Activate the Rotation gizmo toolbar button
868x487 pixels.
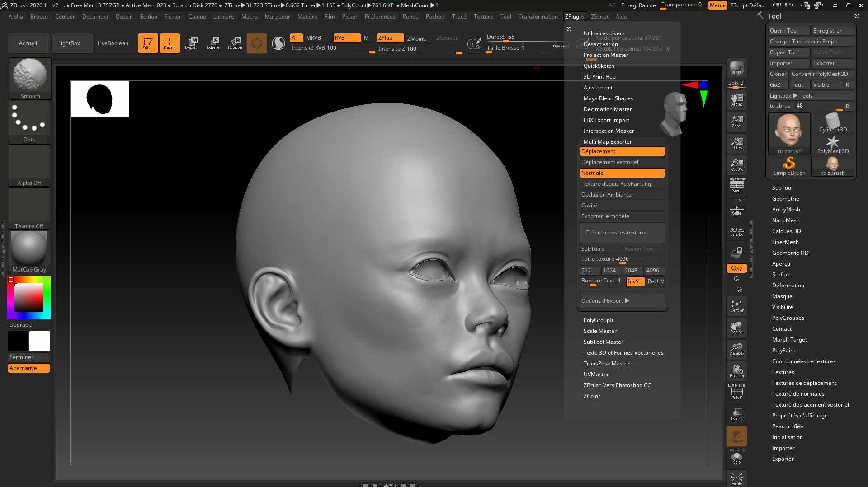click(235, 43)
